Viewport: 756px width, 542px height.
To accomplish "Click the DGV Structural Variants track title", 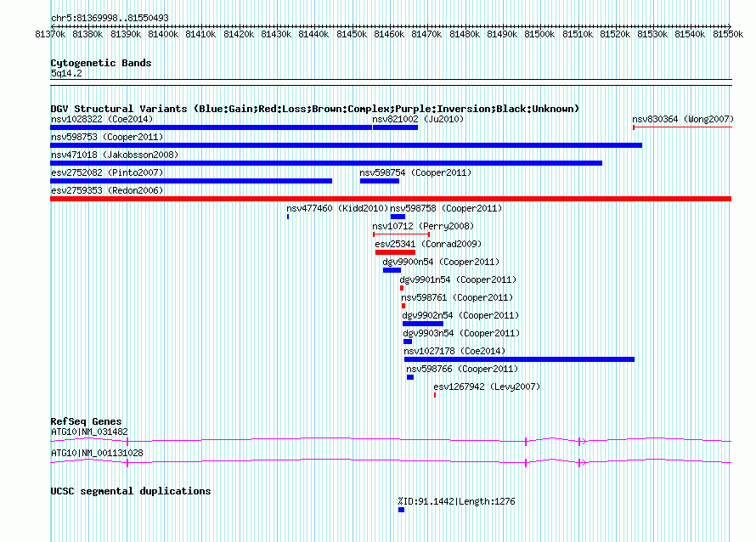I will (315, 109).
